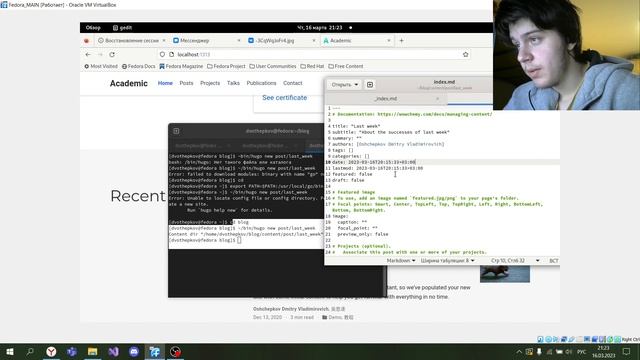Open Projects in Academic navbar
Image resolution: width=640 pixels, height=360 pixels.
point(210,83)
